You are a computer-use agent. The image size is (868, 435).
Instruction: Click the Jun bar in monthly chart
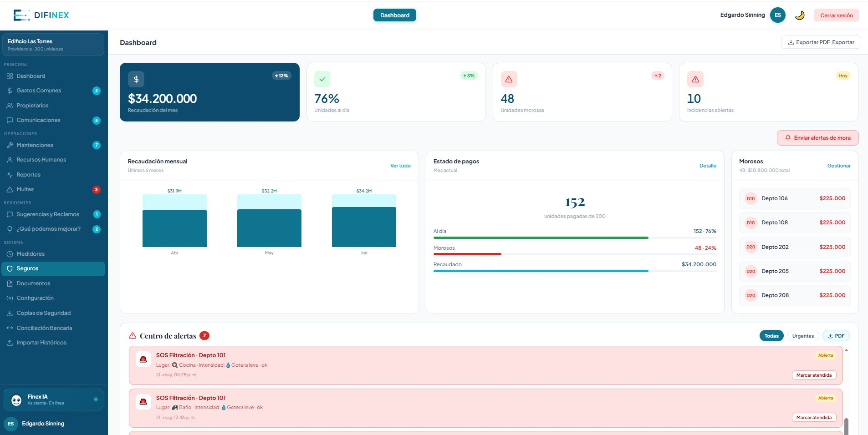364,221
